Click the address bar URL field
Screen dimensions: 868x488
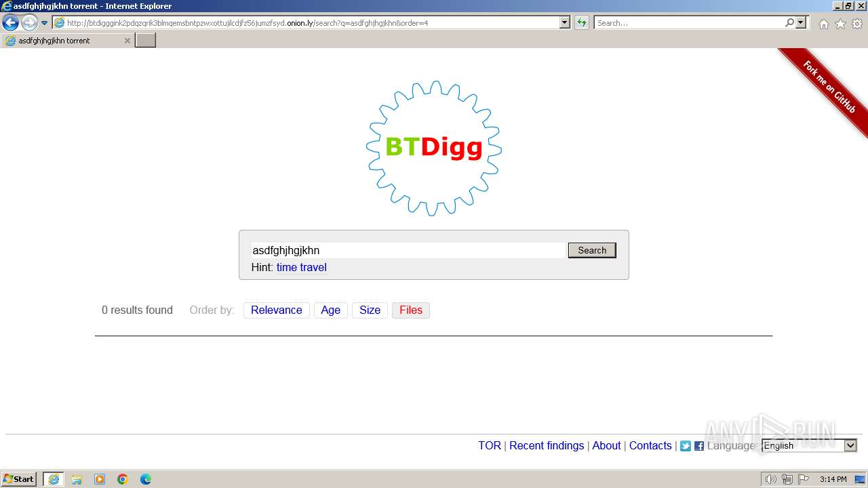pyautogui.click(x=306, y=22)
